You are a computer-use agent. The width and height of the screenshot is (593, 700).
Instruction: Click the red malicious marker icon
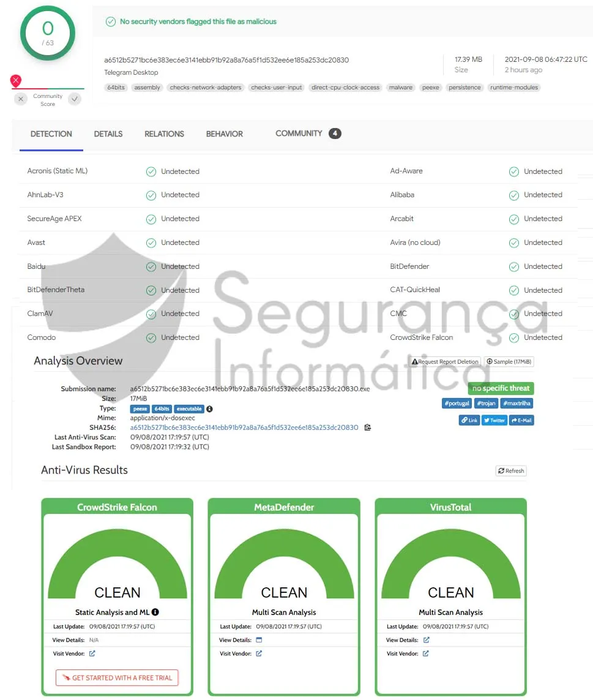pos(16,80)
